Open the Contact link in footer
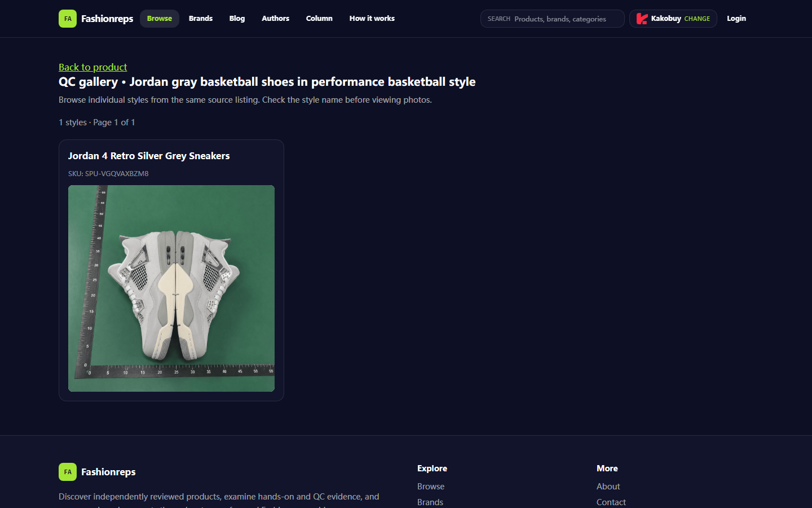Screen dimensions: 812x508 611,502
